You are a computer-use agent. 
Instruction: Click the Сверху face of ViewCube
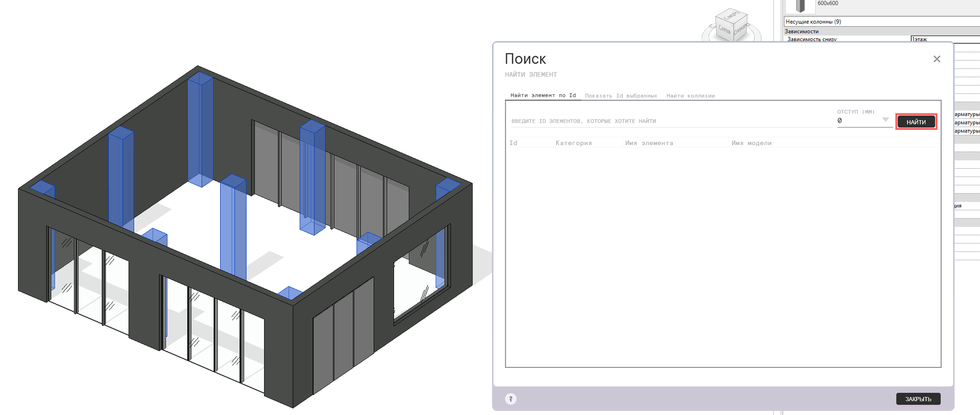[732, 16]
